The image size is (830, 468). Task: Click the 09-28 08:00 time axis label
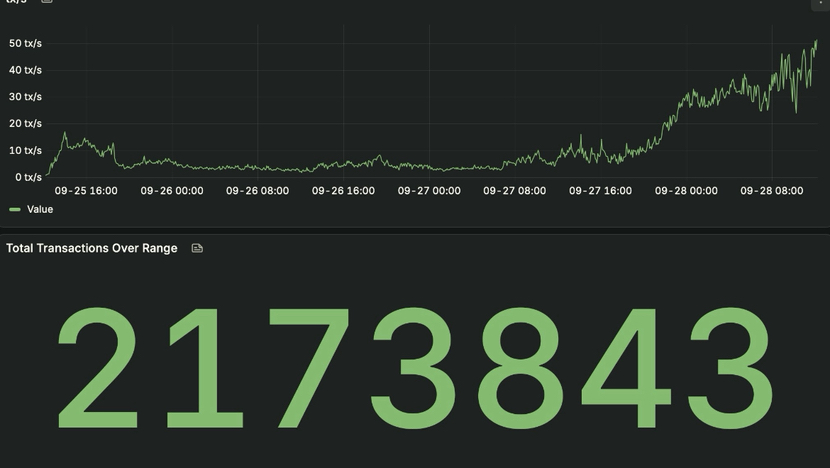click(772, 191)
